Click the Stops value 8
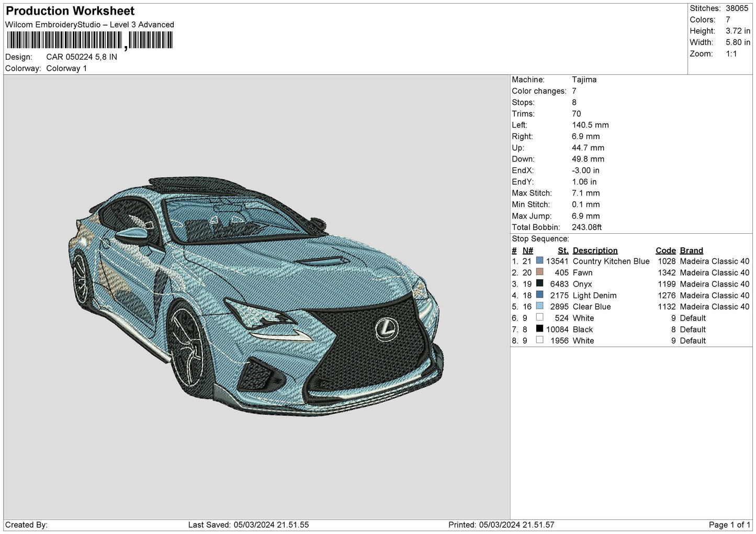 574,103
